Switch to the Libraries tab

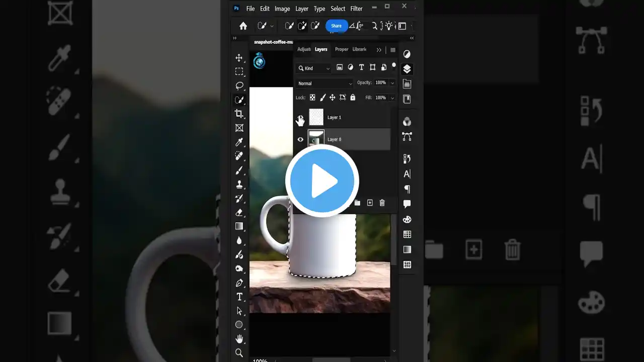[359, 49]
